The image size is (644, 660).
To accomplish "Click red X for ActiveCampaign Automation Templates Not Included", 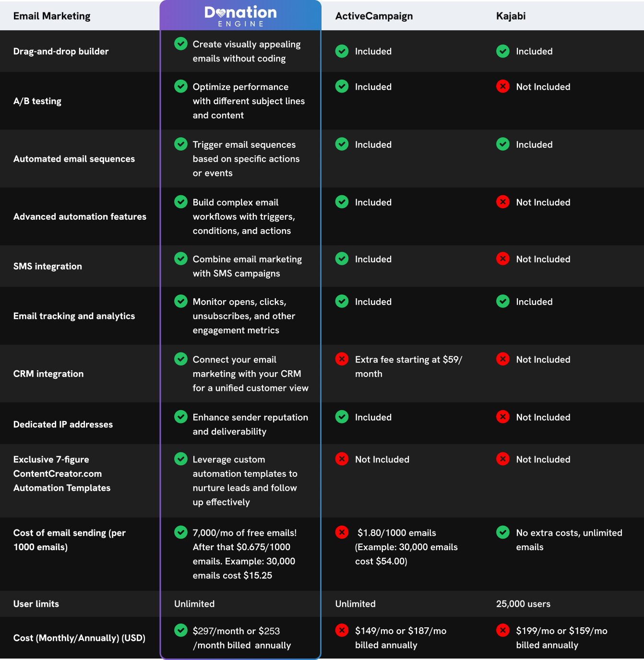I will tap(342, 459).
